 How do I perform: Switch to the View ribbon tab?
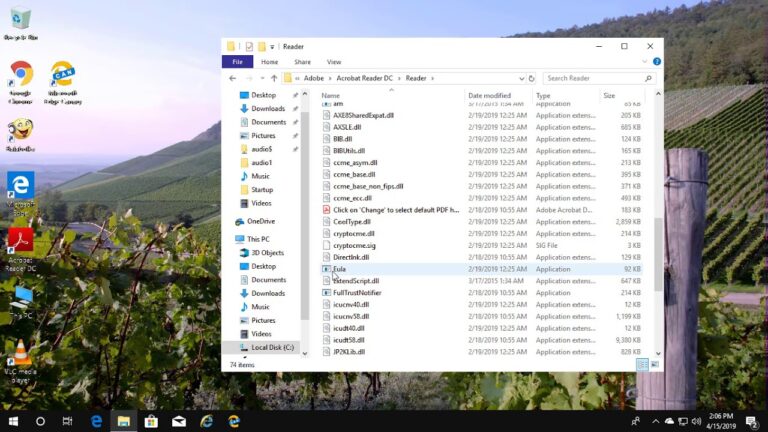pos(333,62)
